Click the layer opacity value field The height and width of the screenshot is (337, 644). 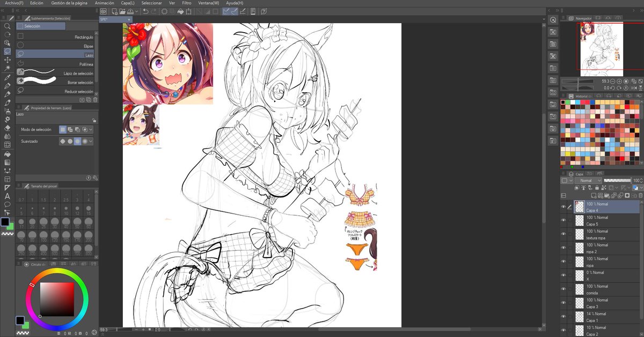[x=636, y=181]
